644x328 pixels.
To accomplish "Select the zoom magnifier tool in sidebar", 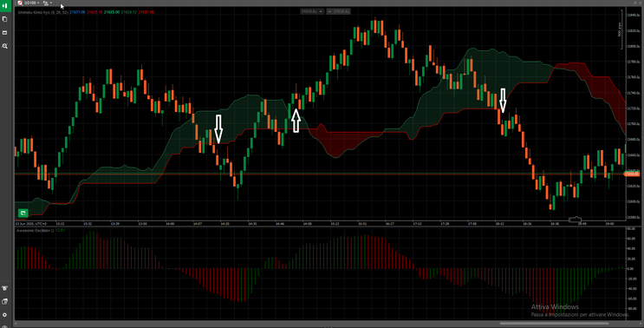I will click(x=5, y=46).
